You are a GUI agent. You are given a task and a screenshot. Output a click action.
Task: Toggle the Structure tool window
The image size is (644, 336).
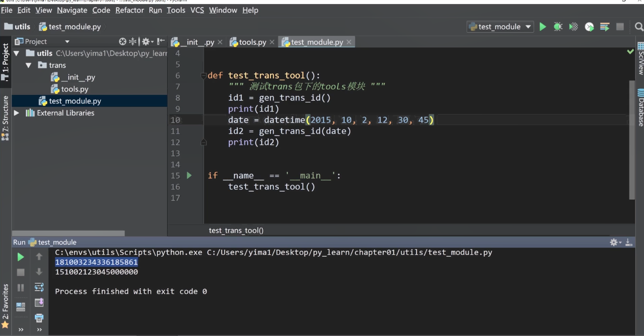point(5,118)
